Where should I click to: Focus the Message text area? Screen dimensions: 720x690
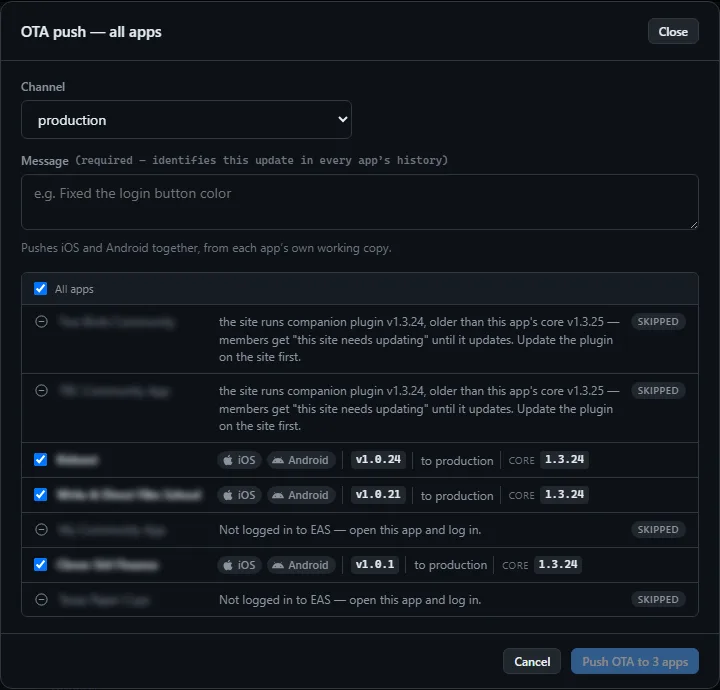pos(360,202)
